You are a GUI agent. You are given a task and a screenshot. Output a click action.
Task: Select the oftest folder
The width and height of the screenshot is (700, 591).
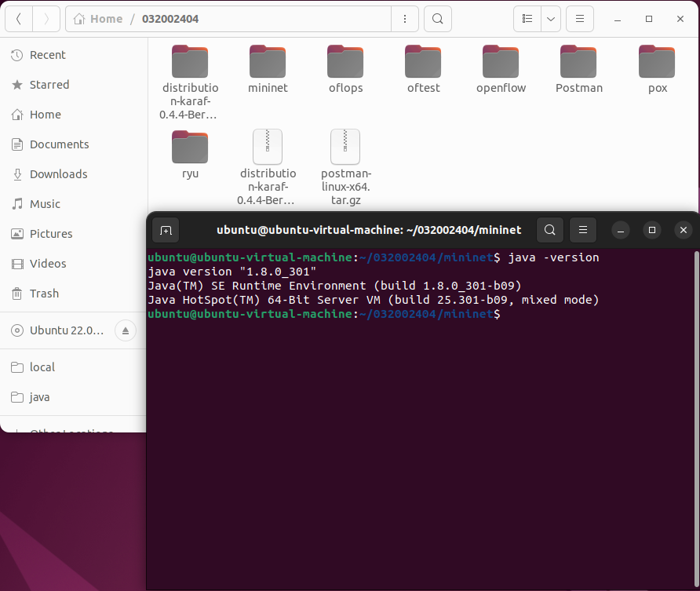point(423,69)
